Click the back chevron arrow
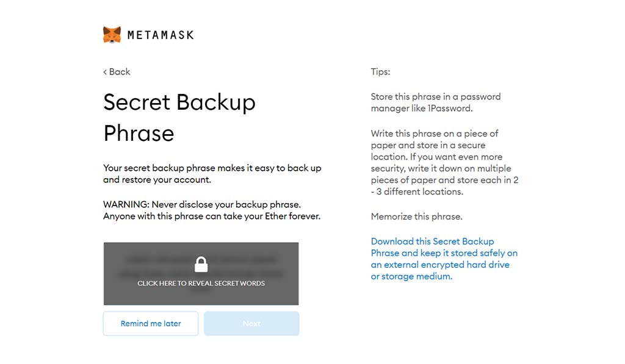Screen dimensions: 625x364 [105, 72]
